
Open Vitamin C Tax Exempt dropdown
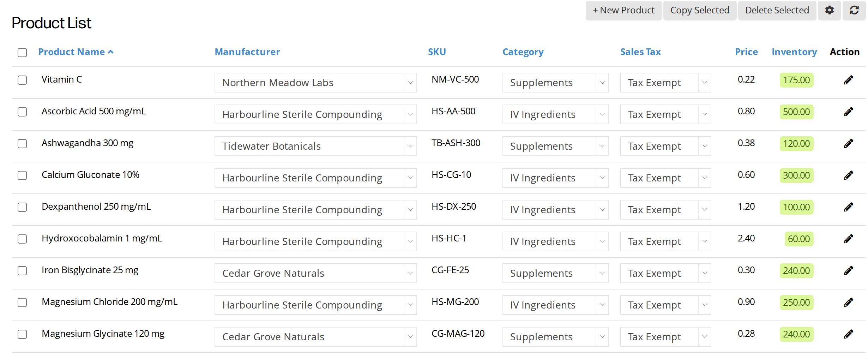(x=666, y=83)
